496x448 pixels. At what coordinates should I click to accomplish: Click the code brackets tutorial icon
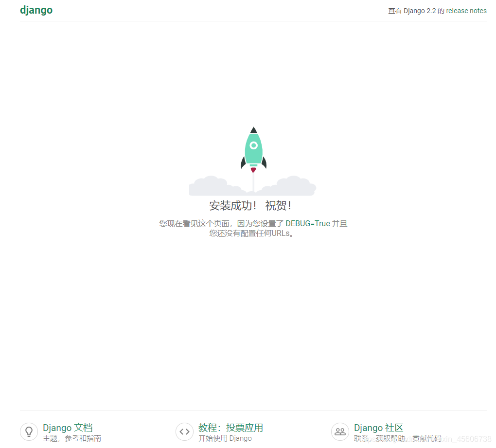click(x=184, y=431)
